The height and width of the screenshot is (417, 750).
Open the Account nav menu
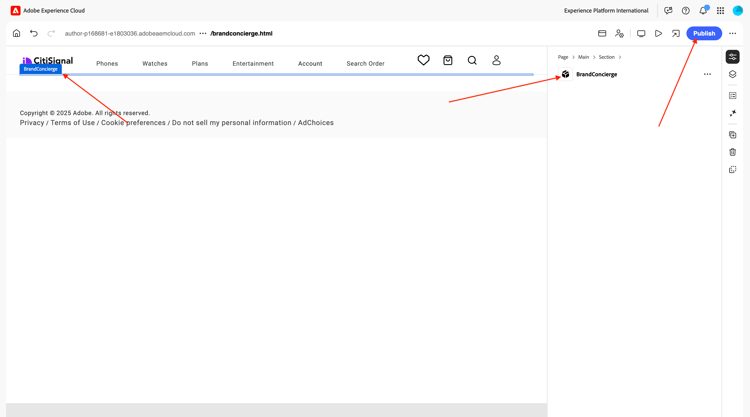pyautogui.click(x=310, y=64)
